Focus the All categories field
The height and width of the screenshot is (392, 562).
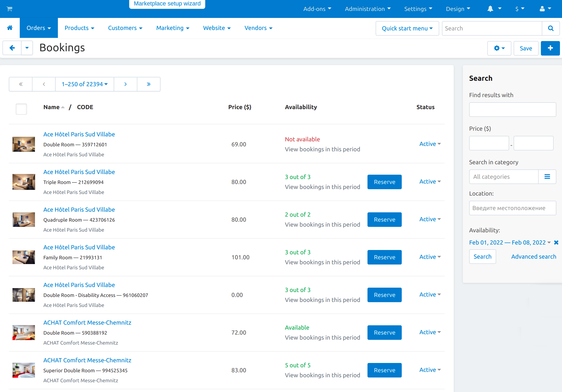coord(504,177)
